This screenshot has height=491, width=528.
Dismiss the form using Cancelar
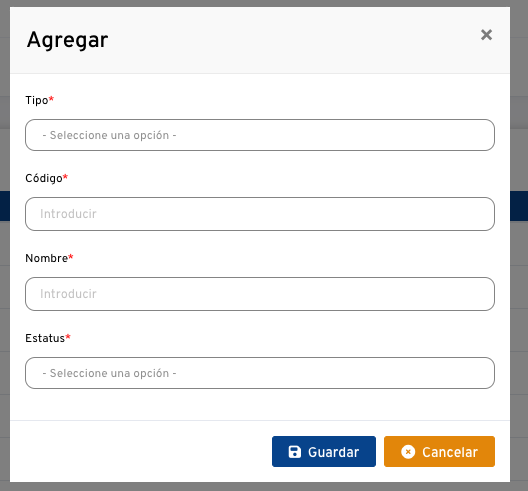(439, 452)
